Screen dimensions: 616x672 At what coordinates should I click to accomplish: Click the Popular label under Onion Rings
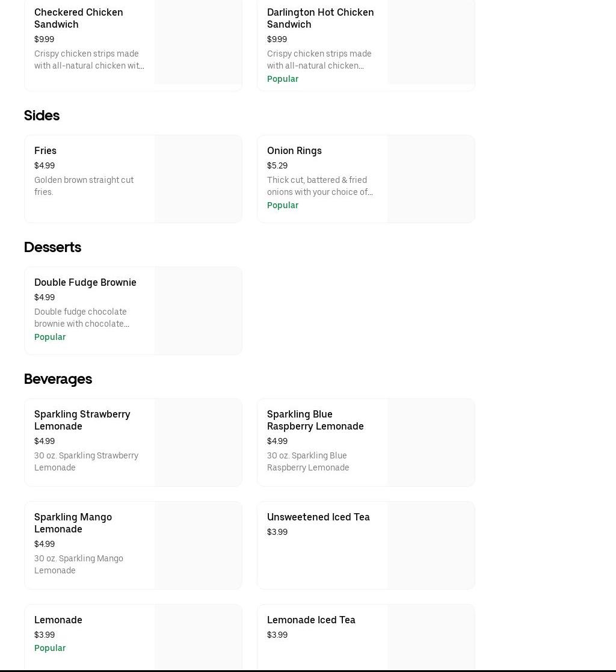click(x=283, y=205)
